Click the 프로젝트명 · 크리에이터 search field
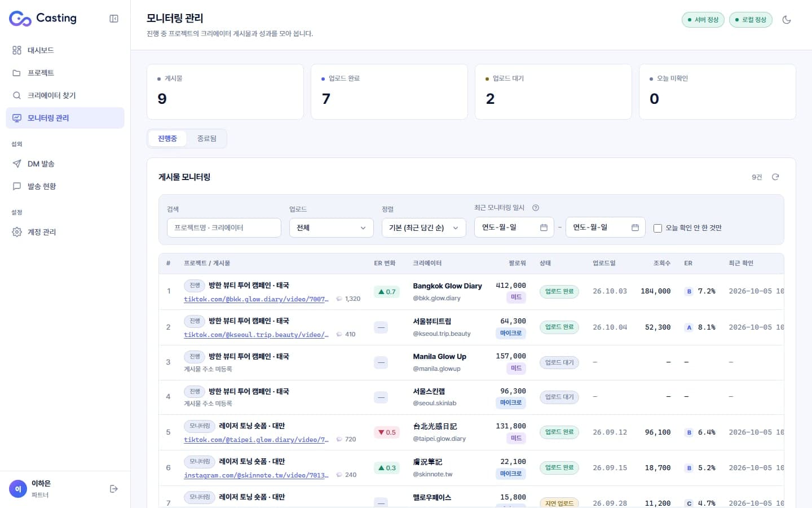Image resolution: width=812 pixels, height=508 pixels. (x=224, y=227)
